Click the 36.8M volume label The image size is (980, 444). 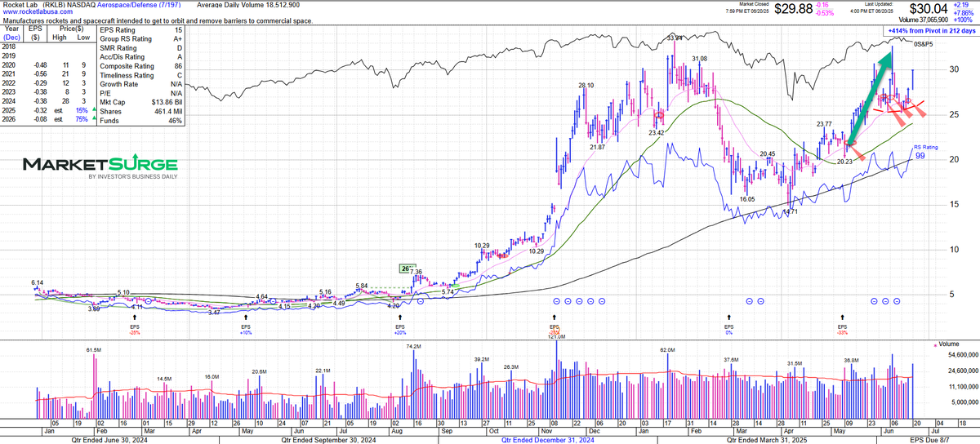pos(852,360)
